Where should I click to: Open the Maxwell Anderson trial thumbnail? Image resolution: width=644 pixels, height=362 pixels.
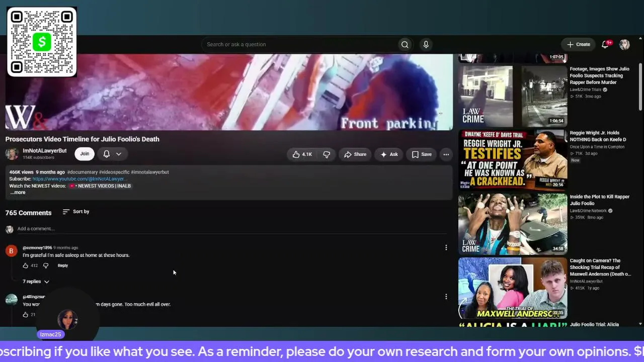(513, 288)
